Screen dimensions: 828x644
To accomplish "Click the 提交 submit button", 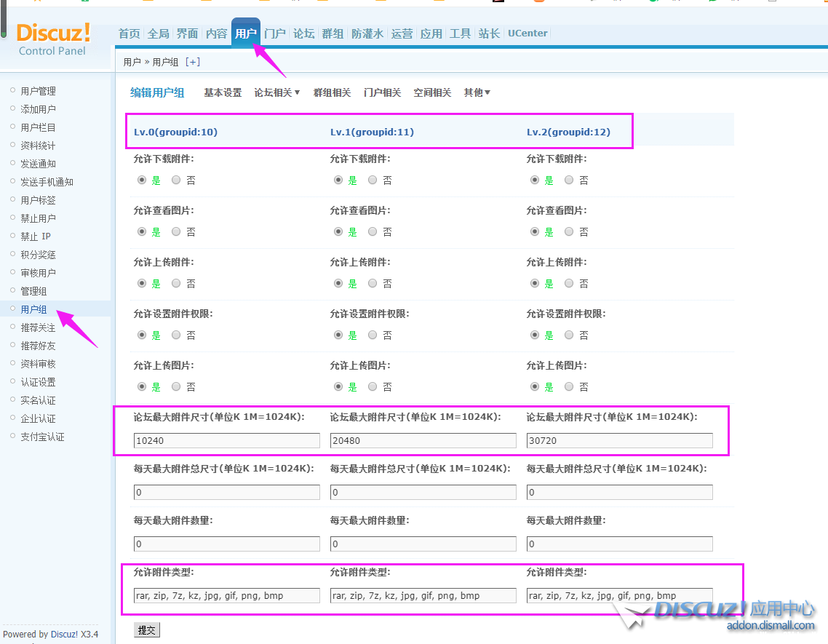I will click(147, 630).
